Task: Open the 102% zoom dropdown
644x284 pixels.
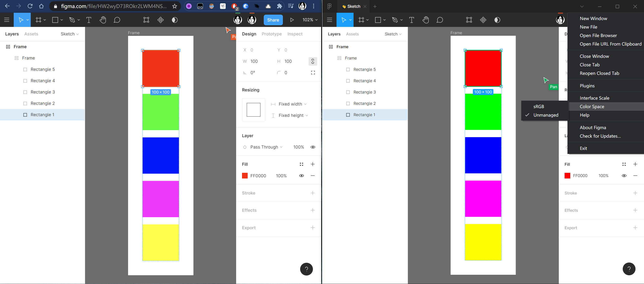Action: click(x=310, y=20)
